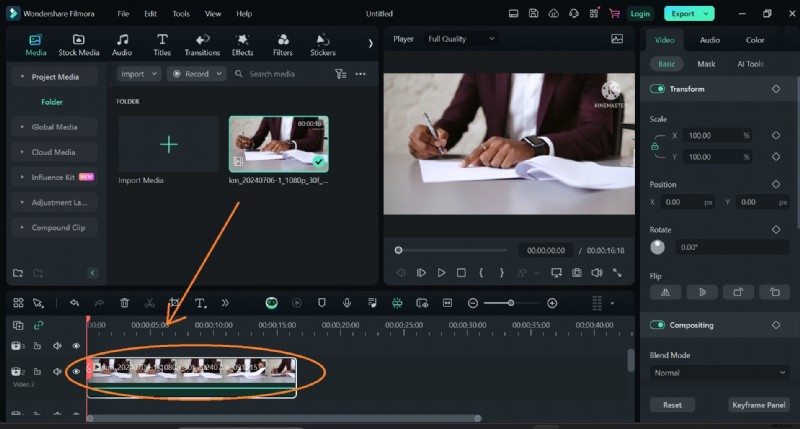Expand the Export button arrow
Image resolution: width=800 pixels, height=429 pixels.
pyautogui.click(x=706, y=14)
